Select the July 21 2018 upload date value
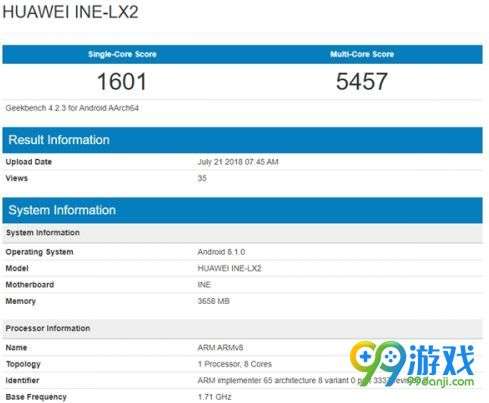 [238, 162]
